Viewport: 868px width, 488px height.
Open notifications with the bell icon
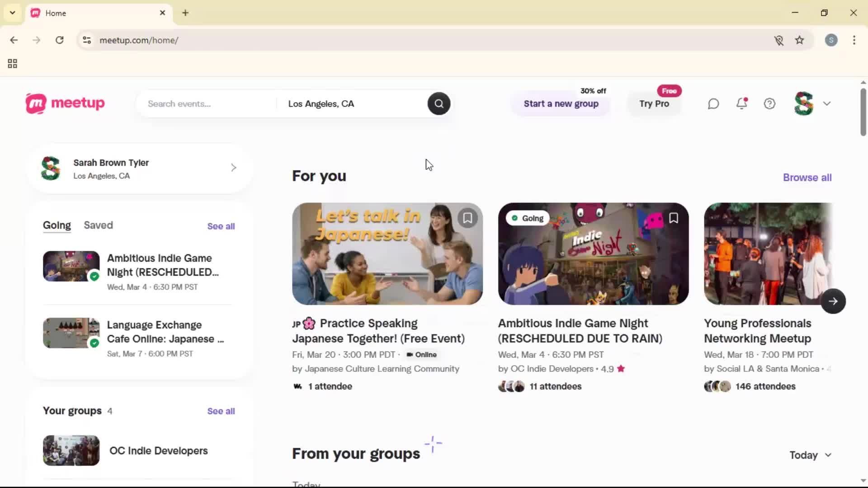click(x=741, y=103)
